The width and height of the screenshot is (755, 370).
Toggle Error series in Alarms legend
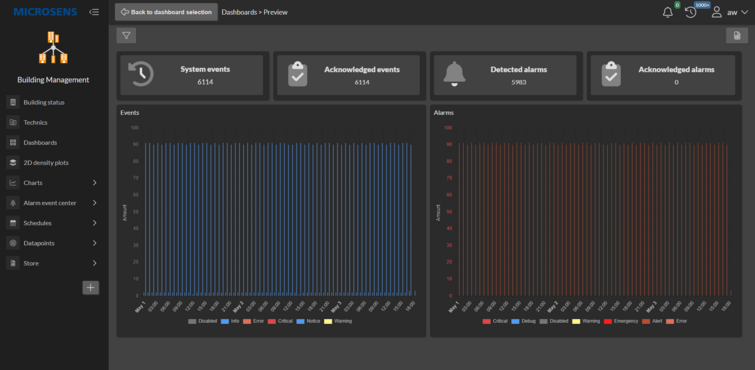coord(677,321)
